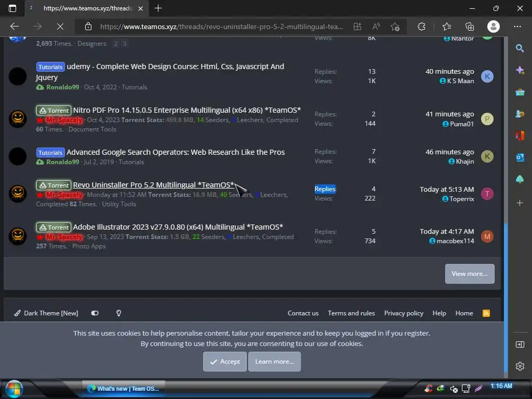The height and width of the screenshot is (399, 532).
Task: Open Collections panel
Action: point(470,26)
